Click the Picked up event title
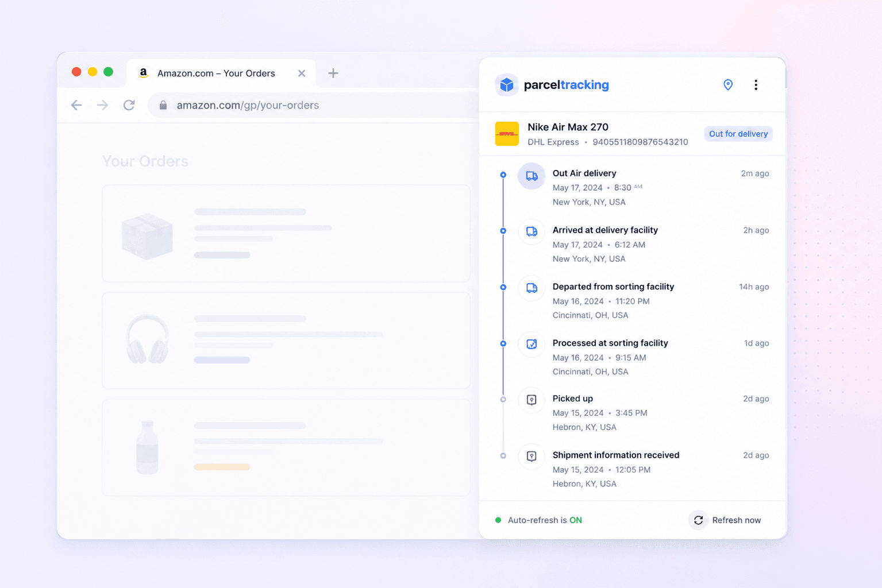Image resolution: width=882 pixels, height=588 pixels. [x=572, y=399]
